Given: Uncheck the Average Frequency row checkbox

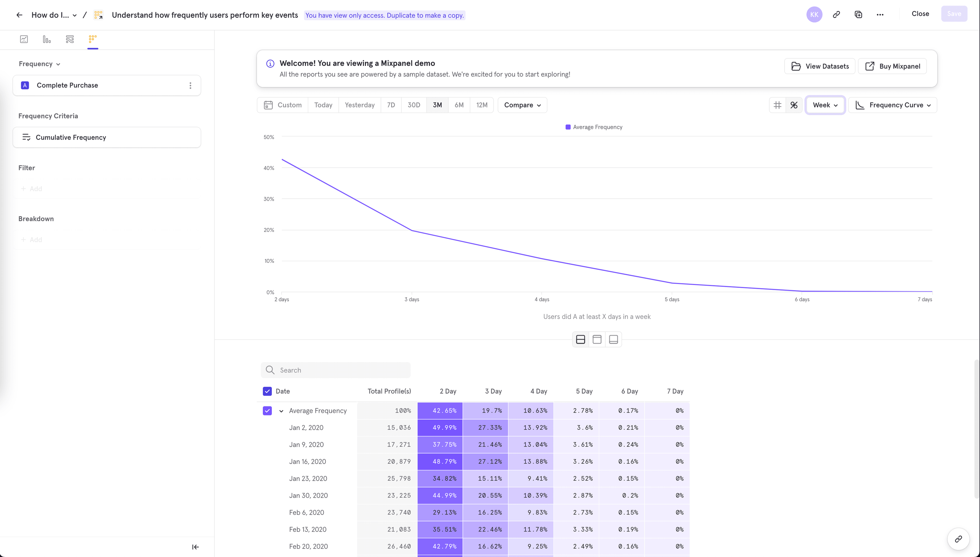Looking at the screenshot, I should click(x=267, y=411).
